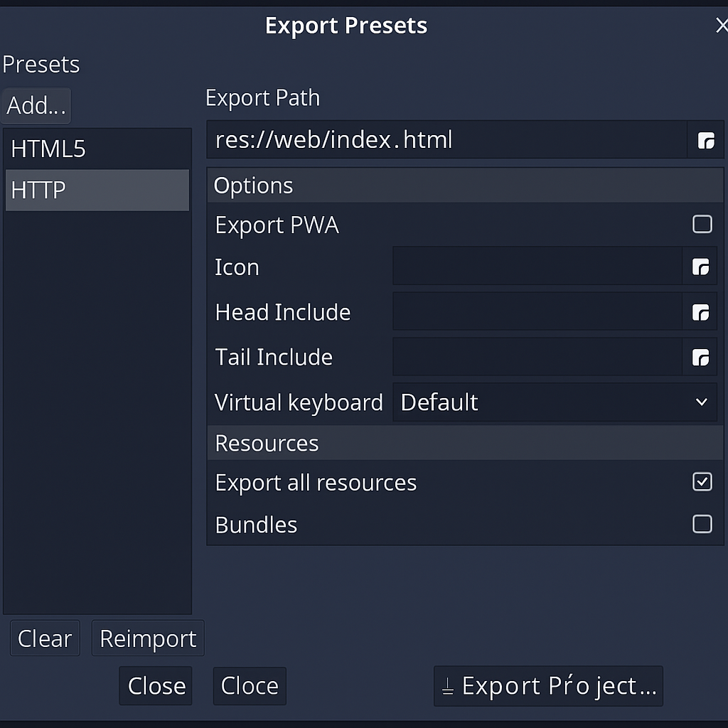This screenshot has width=728, height=728.
Task: Disable Export all resources
Action: [x=702, y=481]
